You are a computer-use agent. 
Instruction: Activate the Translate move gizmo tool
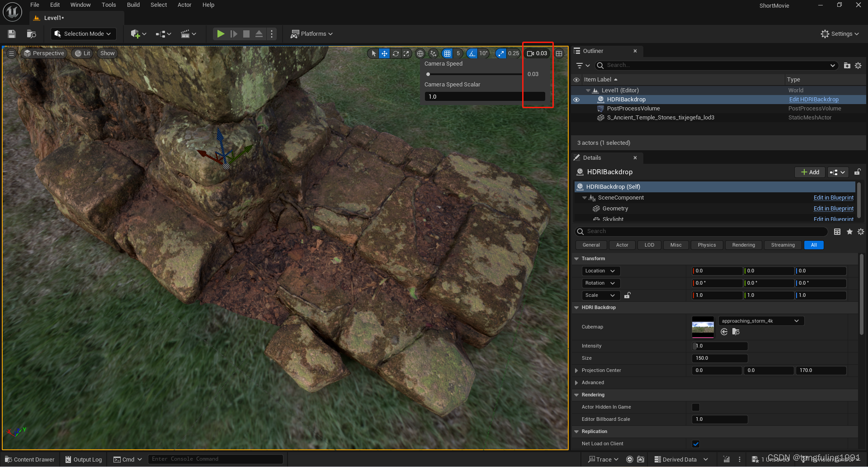click(384, 53)
